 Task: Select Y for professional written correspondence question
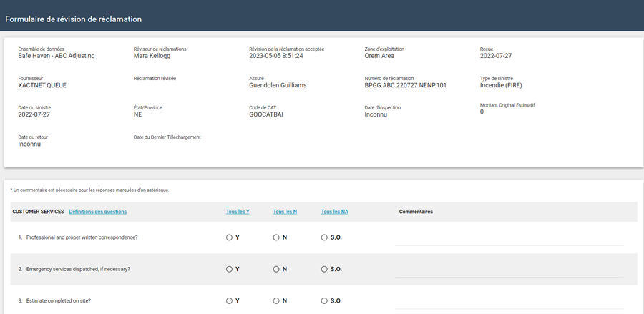pyautogui.click(x=229, y=237)
